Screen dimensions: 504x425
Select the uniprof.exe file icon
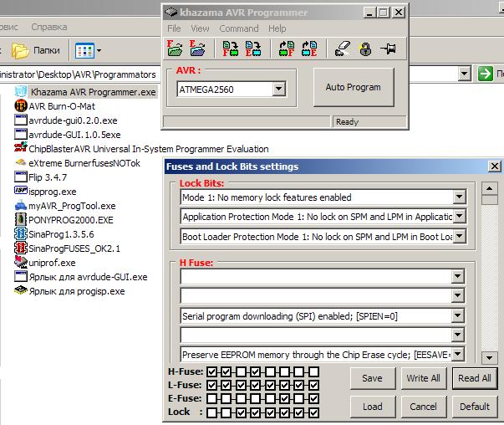coord(21,262)
